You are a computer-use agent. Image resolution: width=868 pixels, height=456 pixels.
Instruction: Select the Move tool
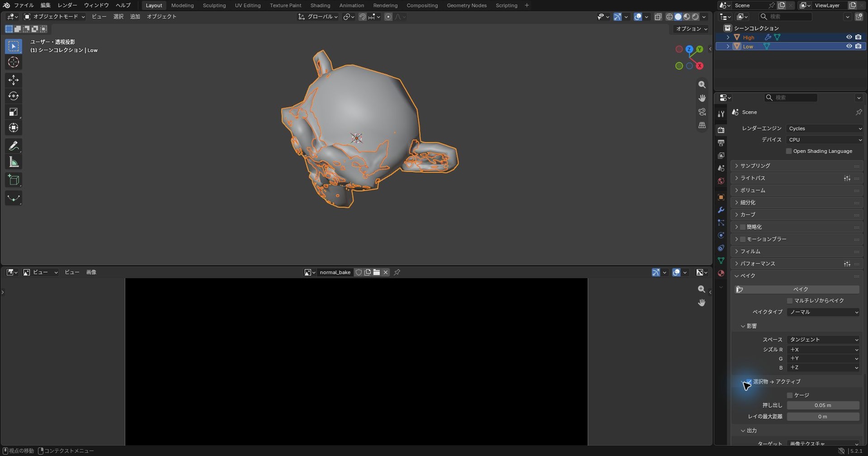click(x=14, y=80)
